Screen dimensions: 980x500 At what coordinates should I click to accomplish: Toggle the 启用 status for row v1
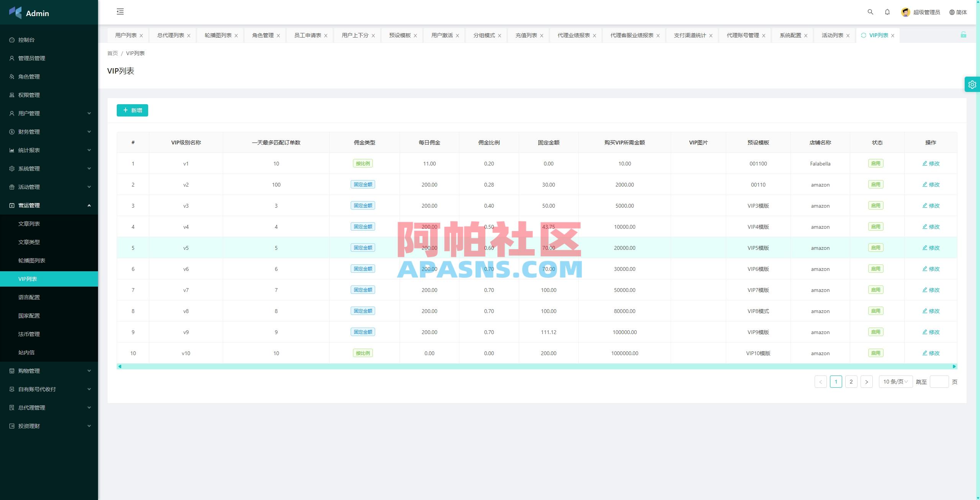[875, 163]
